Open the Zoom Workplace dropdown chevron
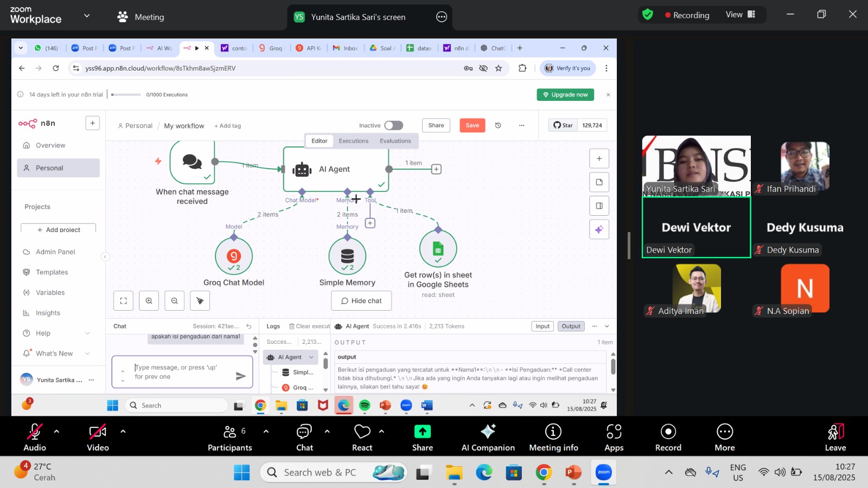 (87, 16)
